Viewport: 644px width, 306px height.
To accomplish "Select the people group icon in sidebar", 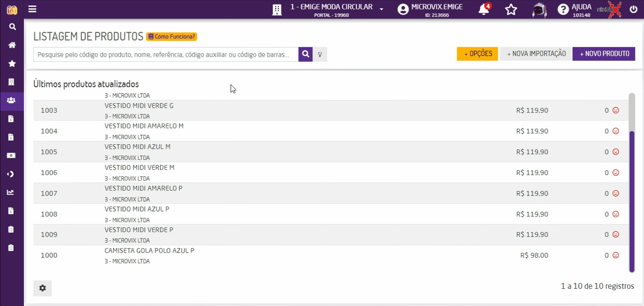I will [x=11, y=100].
